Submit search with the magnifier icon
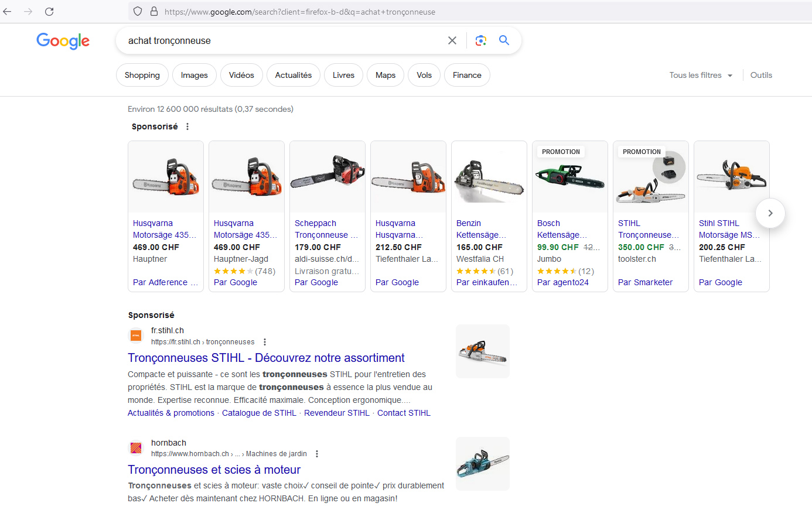 (504, 40)
